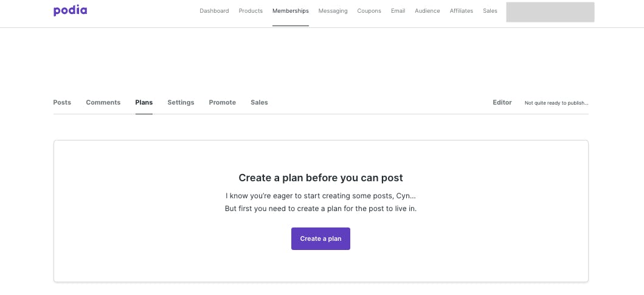
Task: Switch to the Promote tab
Action: (222, 102)
